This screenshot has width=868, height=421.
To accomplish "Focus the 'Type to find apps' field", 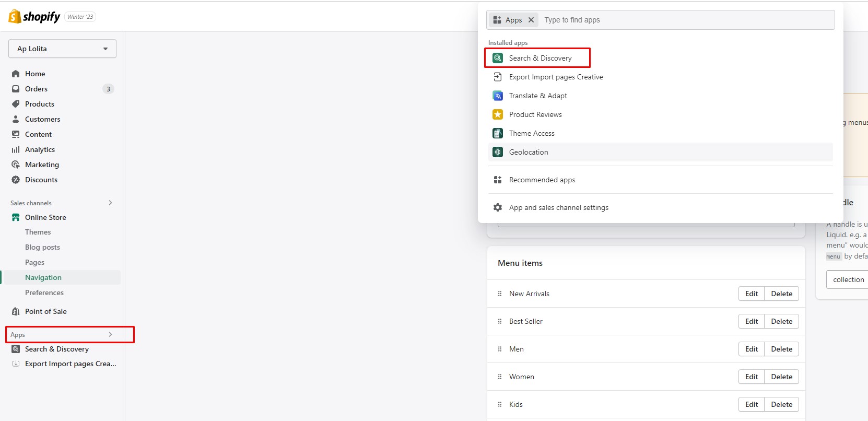I will (684, 20).
